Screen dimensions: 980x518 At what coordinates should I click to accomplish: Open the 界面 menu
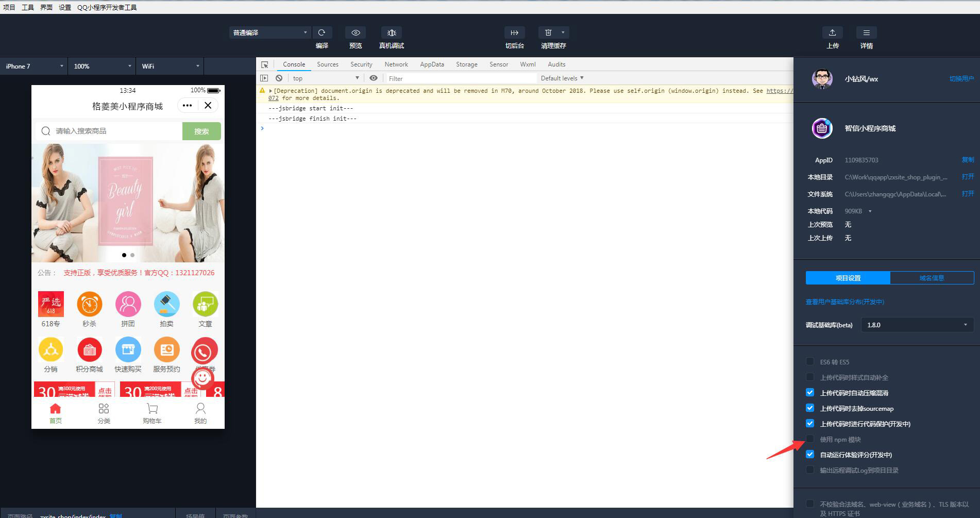pos(46,7)
